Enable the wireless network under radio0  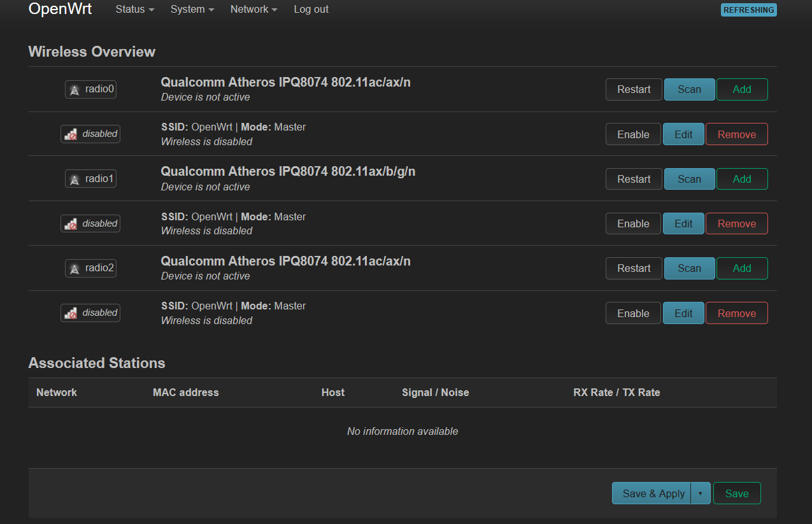(x=633, y=134)
